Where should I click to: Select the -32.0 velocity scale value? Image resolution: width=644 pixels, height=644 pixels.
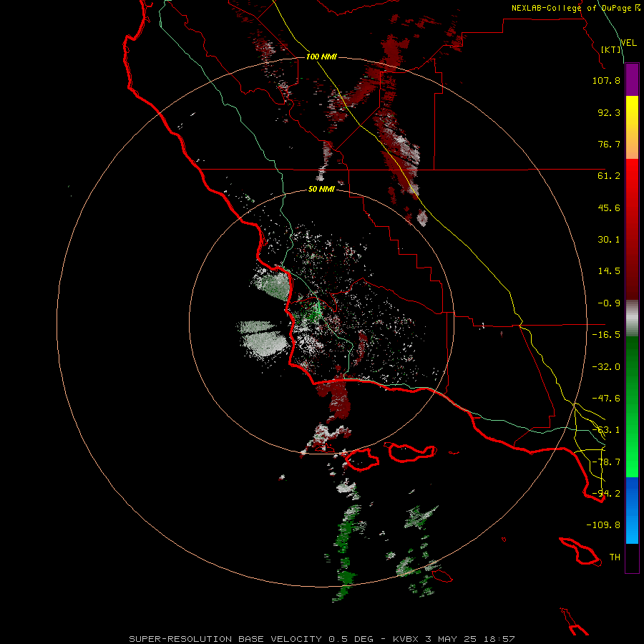[x=606, y=367]
